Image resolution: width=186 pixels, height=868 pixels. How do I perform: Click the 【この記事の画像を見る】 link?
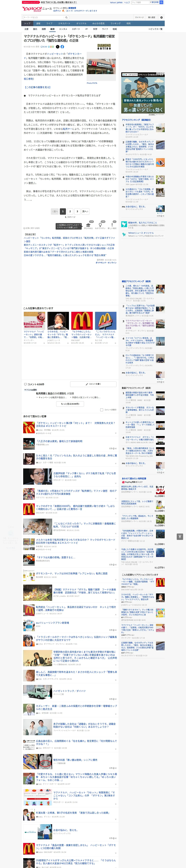38,87
